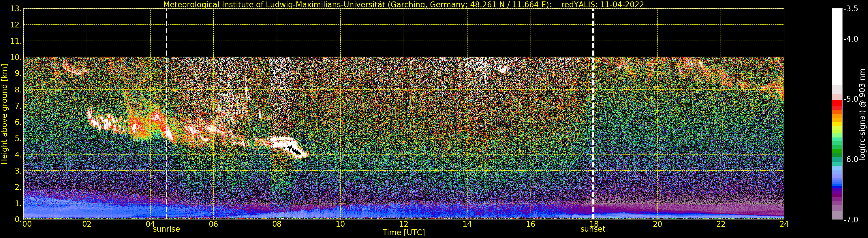This screenshot has width=868, height=238.
Task: Click the 5 km height tick label
Action: (x=18, y=139)
